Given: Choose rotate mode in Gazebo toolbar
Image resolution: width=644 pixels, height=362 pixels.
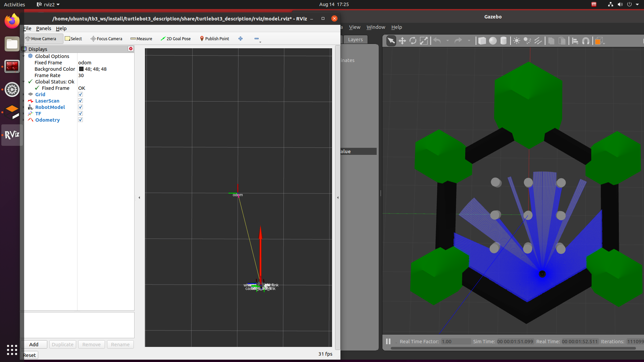Looking at the screenshot, I should pyautogui.click(x=413, y=41).
